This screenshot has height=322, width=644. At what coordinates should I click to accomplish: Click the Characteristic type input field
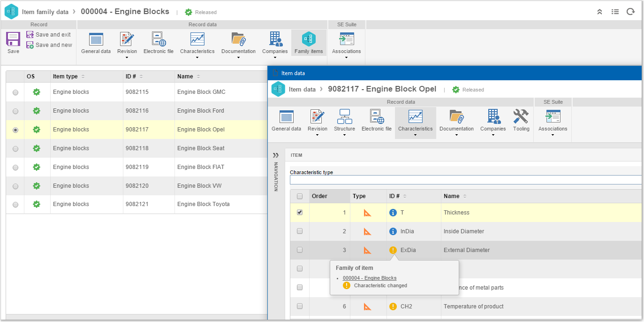tap(465, 180)
